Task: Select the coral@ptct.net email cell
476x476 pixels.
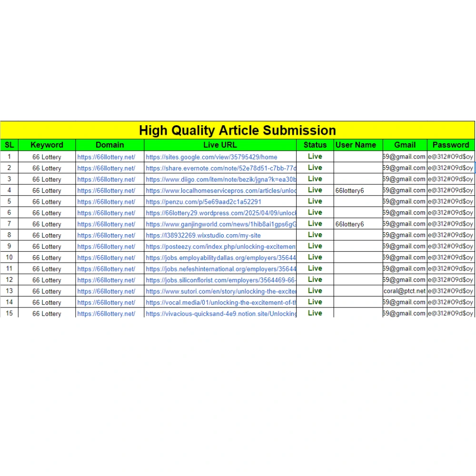Action: (405, 291)
